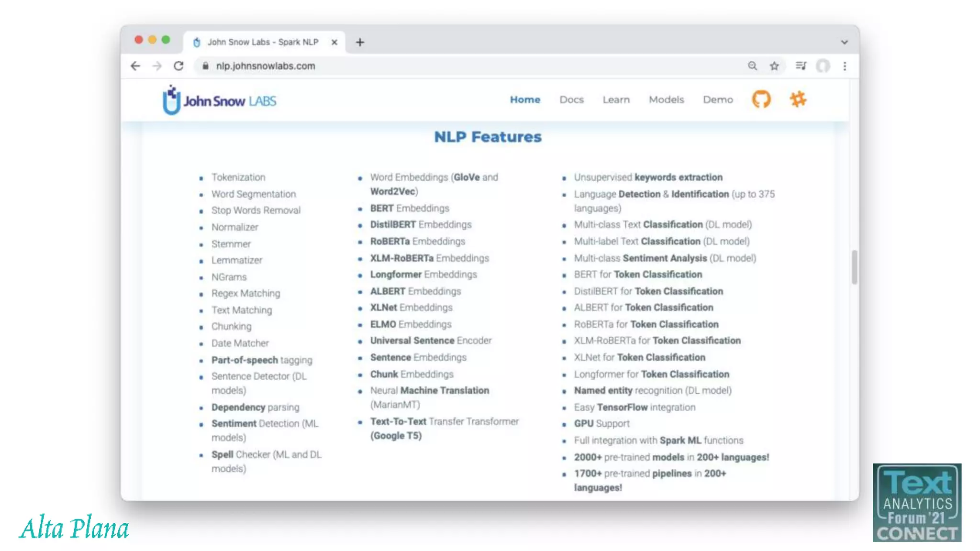Screen dimensions: 980x551
Task: Click the Learn navigation link
Action: tap(616, 99)
